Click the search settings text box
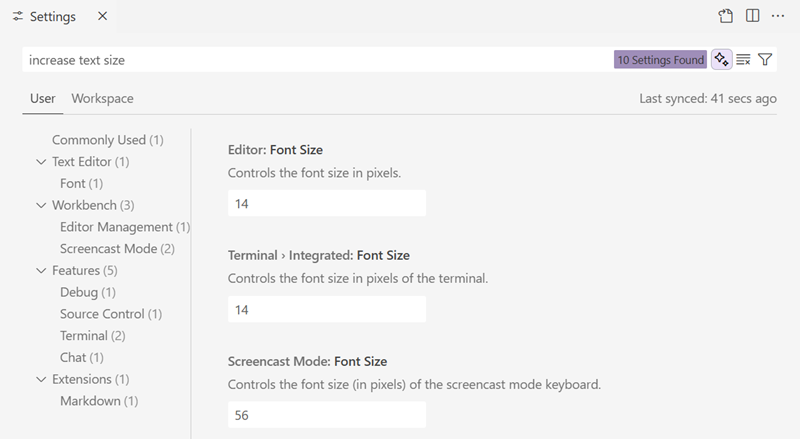Screen dimensions: 800x439 click(315, 60)
